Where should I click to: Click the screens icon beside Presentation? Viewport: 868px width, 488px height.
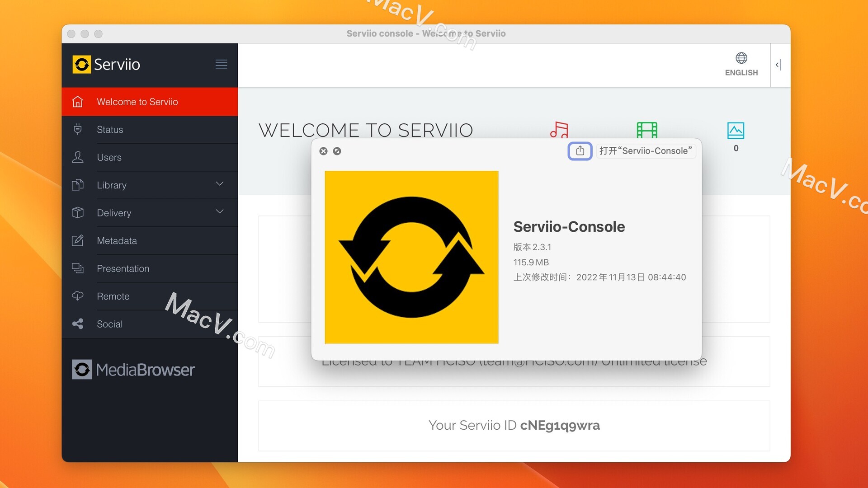pos(78,268)
